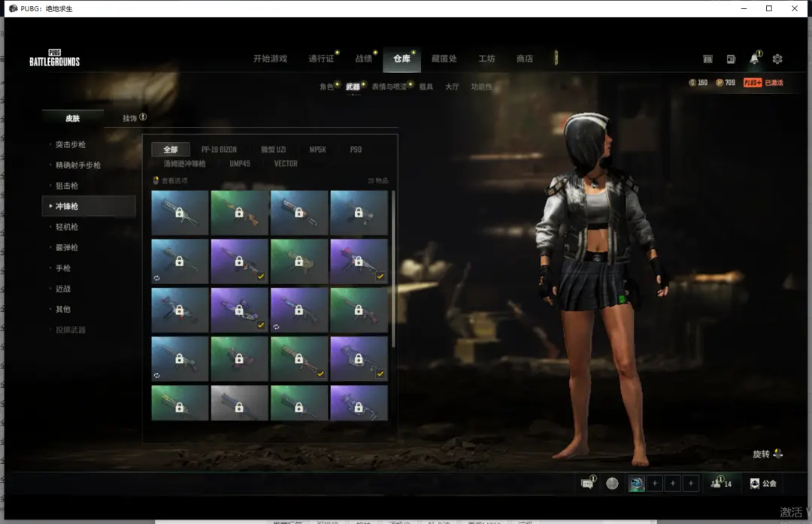Toggle checkmark on fourth-row fourth purple skin

coord(380,374)
